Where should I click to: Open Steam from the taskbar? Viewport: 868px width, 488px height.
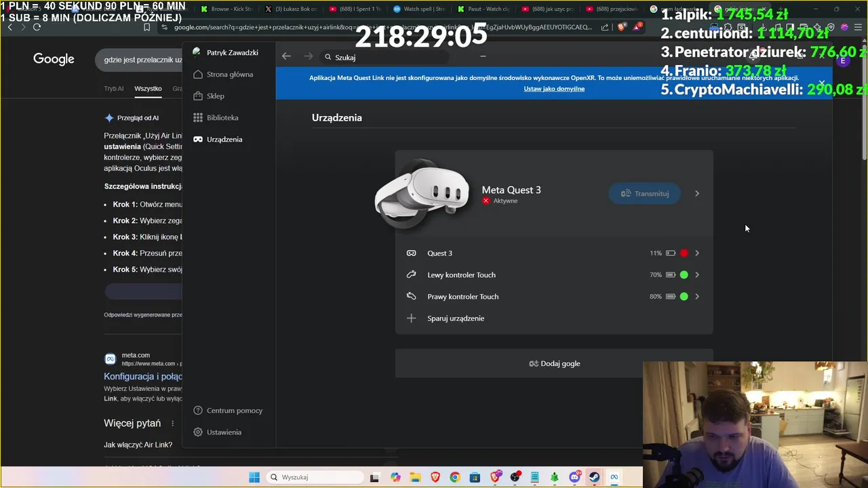[x=594, y=477]
